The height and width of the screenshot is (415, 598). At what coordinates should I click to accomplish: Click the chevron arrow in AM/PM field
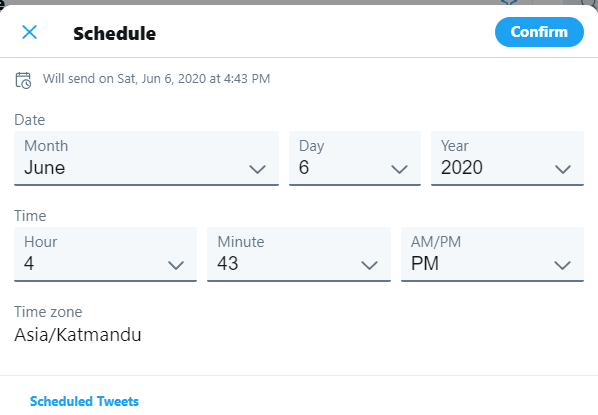click(x=563, y=265)
